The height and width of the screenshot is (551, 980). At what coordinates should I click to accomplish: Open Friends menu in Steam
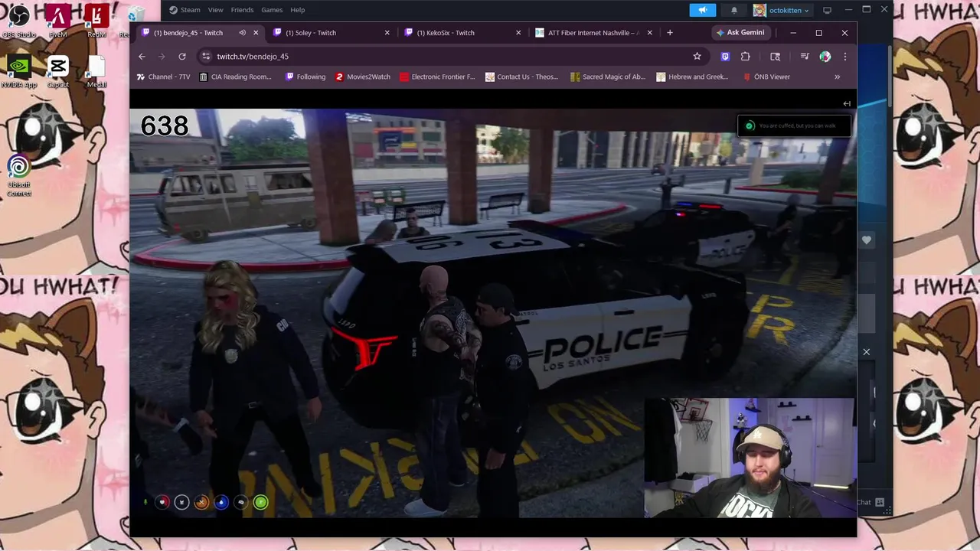(242, 10)
